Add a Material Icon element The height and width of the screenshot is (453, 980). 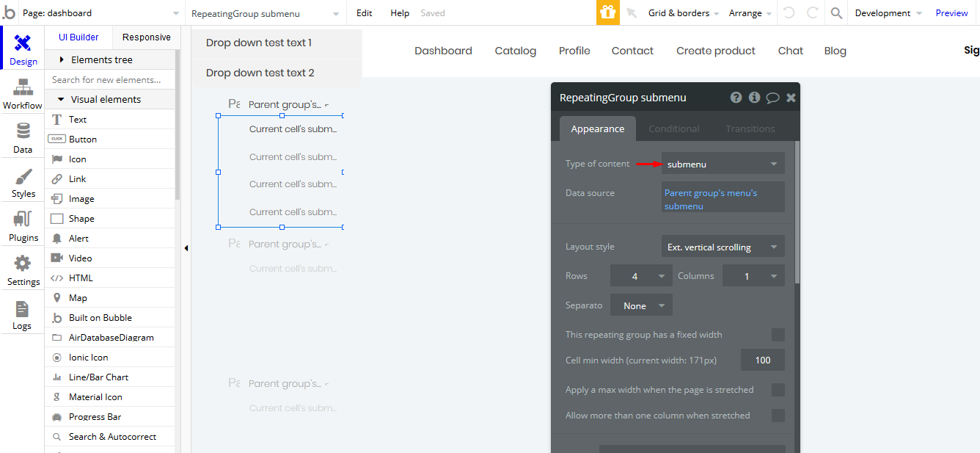coord(110,397)
